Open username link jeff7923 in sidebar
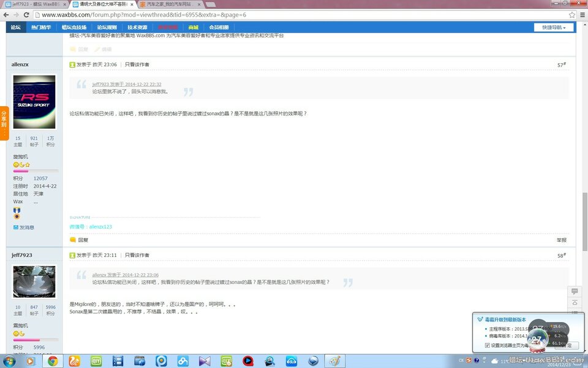 pyautogui.click(x=21, y=255)
